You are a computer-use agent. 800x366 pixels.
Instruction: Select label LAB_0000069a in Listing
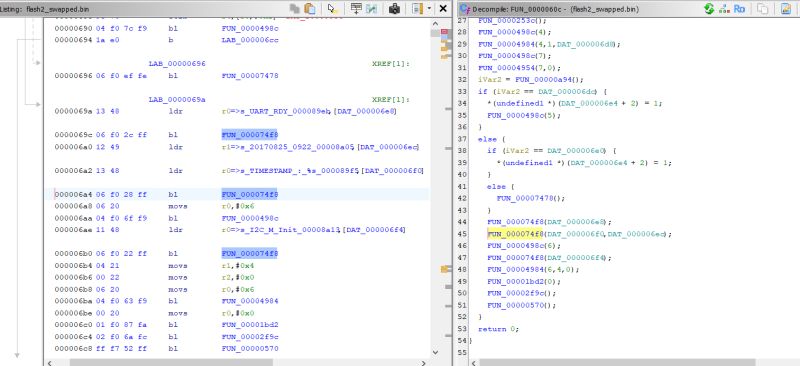point(177,100)
